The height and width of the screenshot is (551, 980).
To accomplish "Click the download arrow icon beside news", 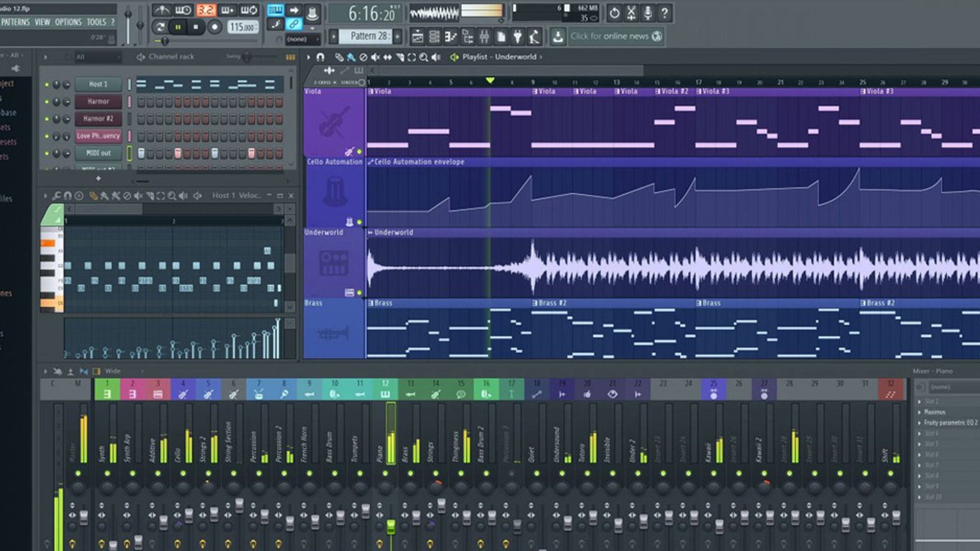I will tap(558, 37).
